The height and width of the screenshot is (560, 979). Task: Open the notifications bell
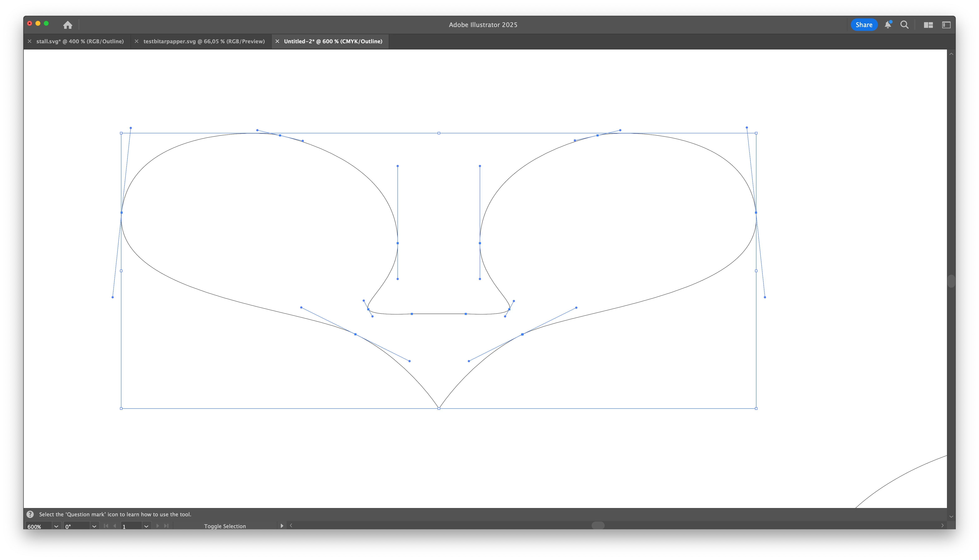(x=887, y=25)
